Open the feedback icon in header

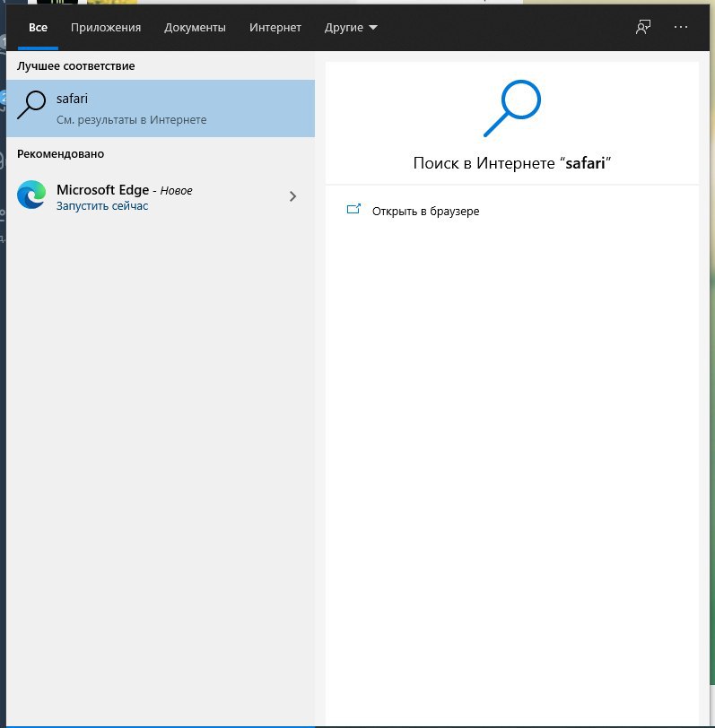point(643,28)
